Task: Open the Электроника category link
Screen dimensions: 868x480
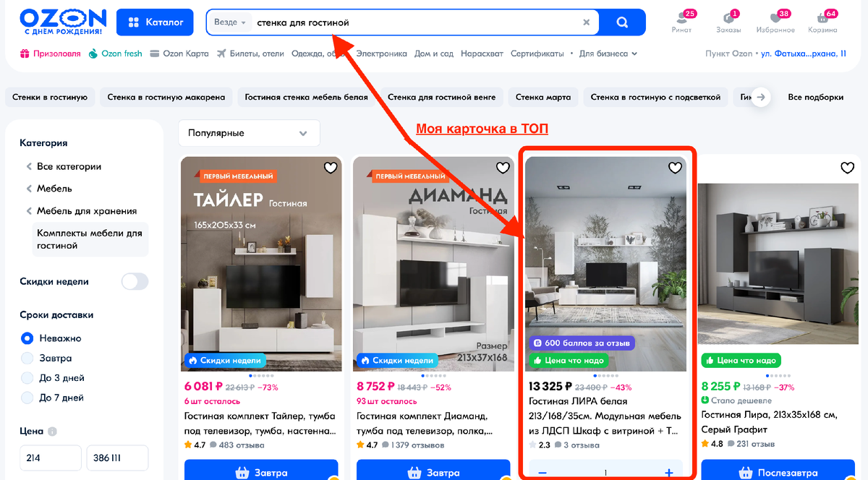Action: 382,53
